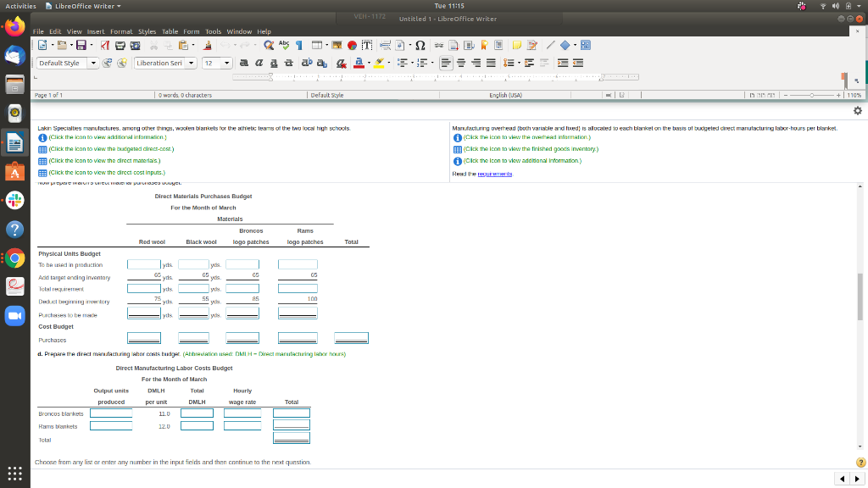Toggle Underline formatting
The image size is (868, 488).
tap(274, 63)
